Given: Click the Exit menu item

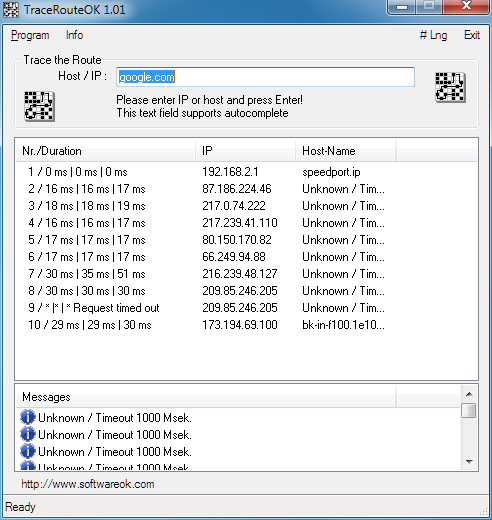Looking at the screenshot, I should (472, 35).
